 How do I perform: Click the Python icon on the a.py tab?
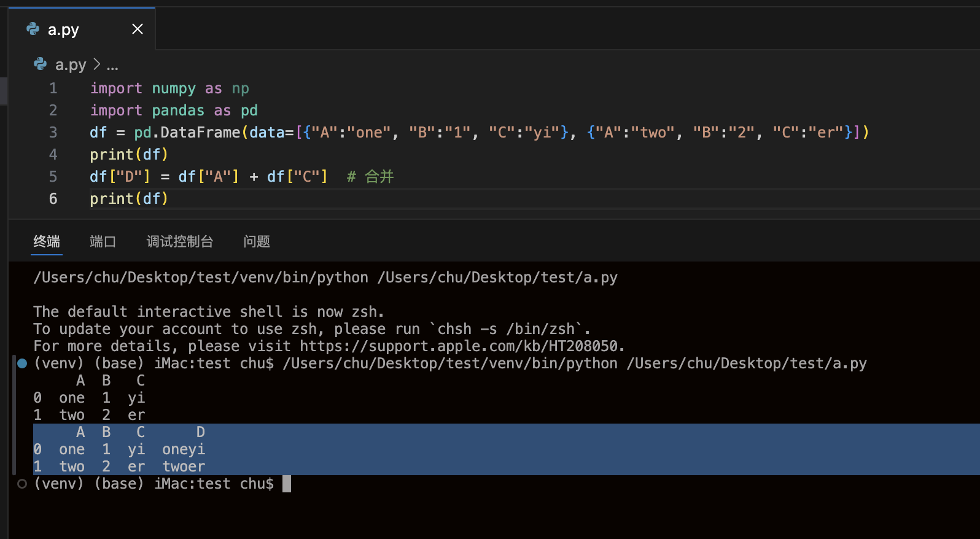point(33,29)
